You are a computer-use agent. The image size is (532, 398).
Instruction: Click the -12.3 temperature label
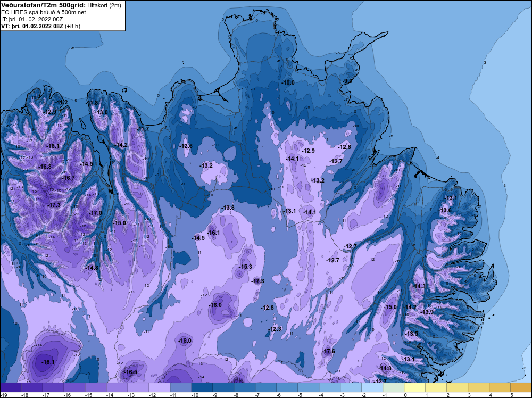tap(275, 329)
